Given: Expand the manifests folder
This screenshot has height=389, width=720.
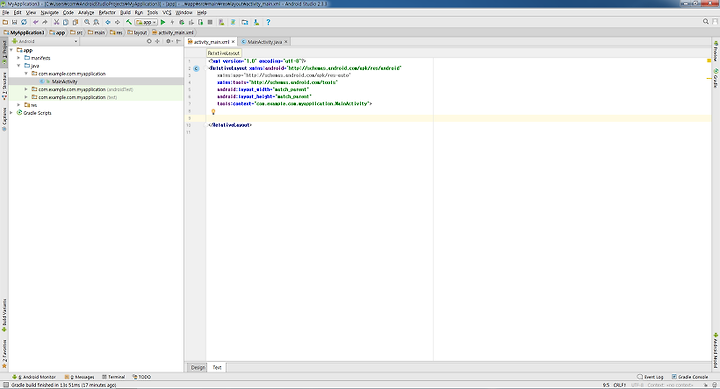Looking at the screenshot, I should pyautogui.click(x=19, y=58).
